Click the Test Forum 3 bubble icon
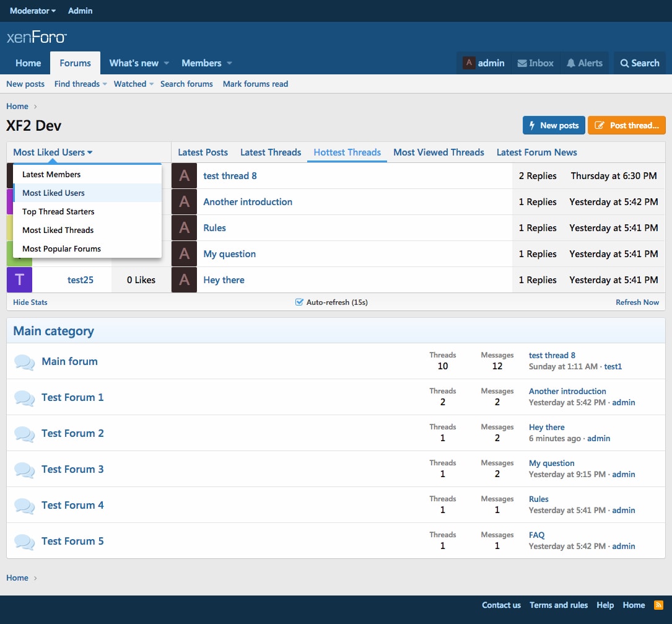 pos(24,470)
